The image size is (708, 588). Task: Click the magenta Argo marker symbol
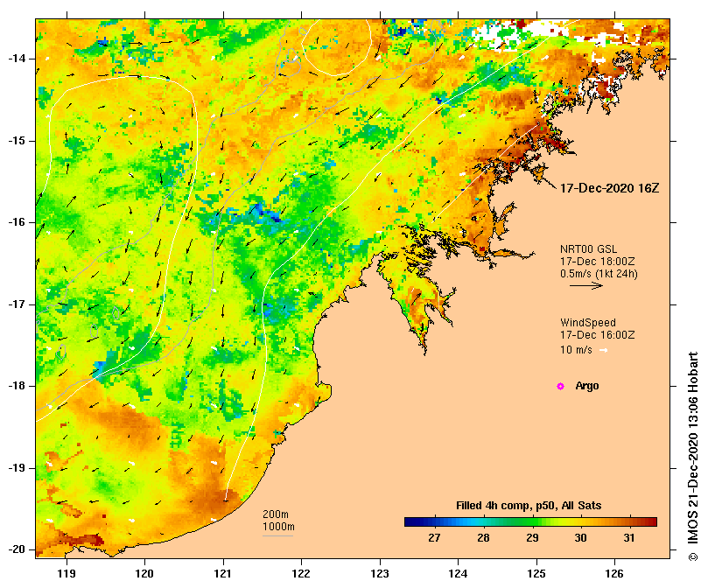pos(560,386)
